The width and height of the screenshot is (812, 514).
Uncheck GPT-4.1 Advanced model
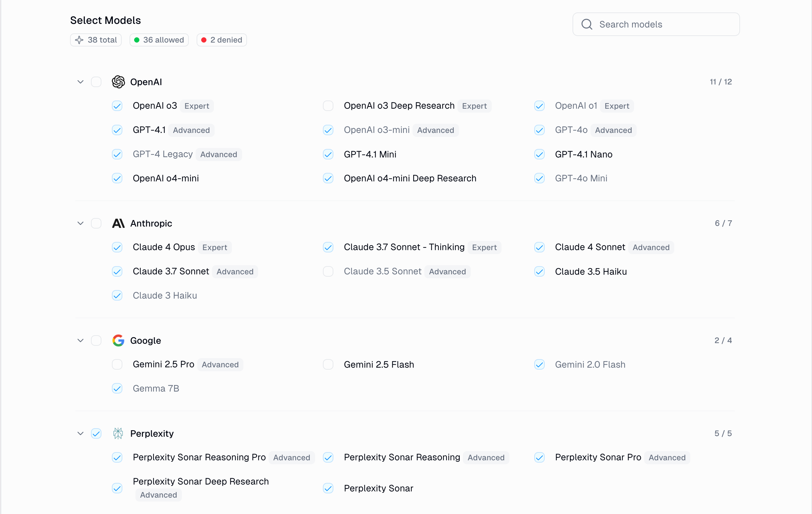coord(117,130)
